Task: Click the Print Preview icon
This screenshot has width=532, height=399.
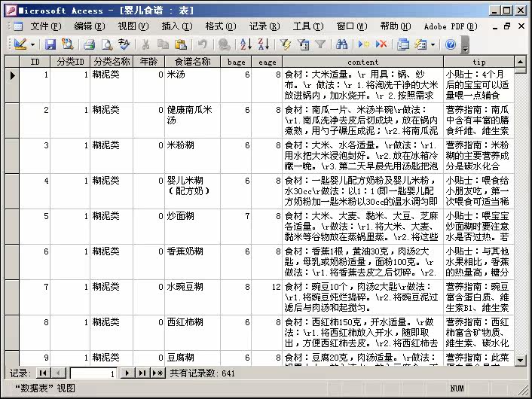Action: (x=106, y=44)
